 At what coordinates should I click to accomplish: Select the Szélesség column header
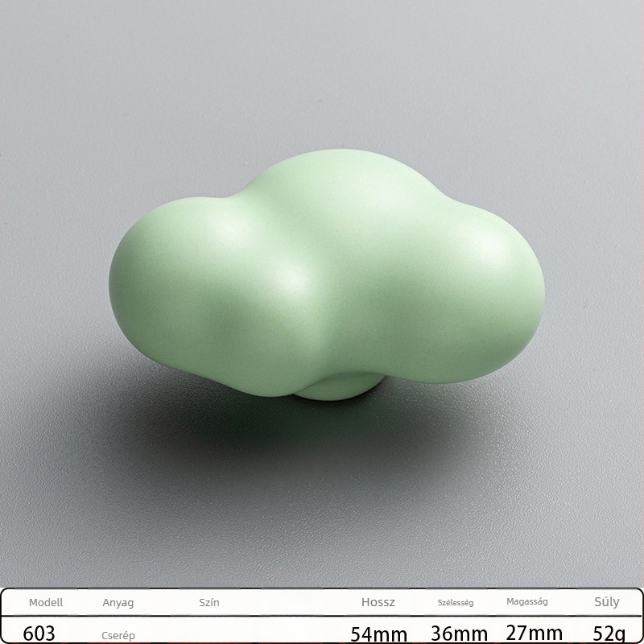454,602
